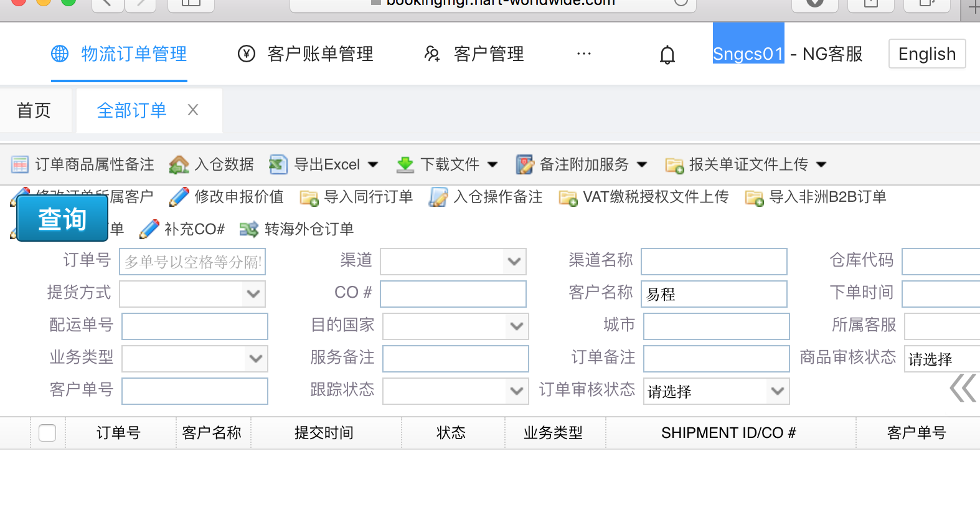The height and width of the screenshot is (522, 980).
Task: Click the 入仓数据 warehouse icon
Action: coord(179,164)
